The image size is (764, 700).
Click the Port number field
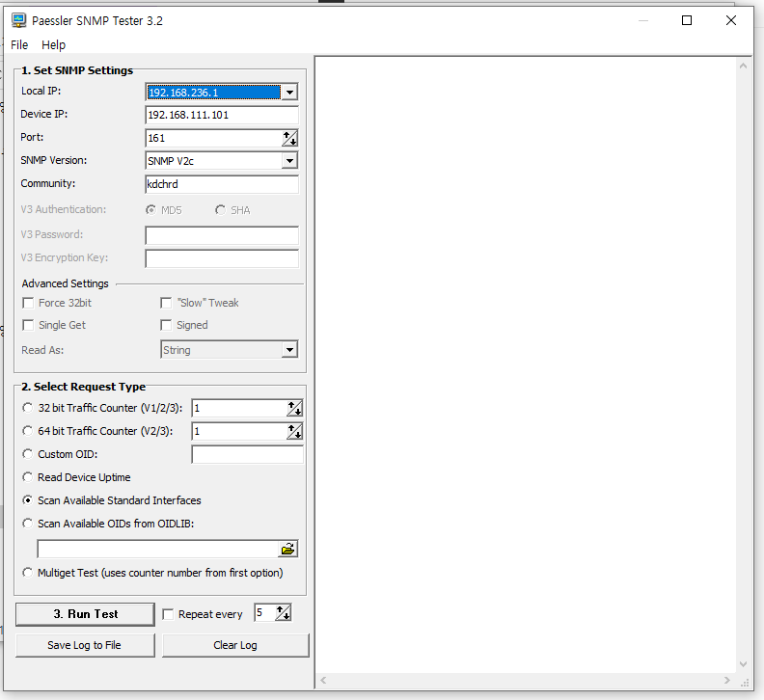[x=214, y=138]
